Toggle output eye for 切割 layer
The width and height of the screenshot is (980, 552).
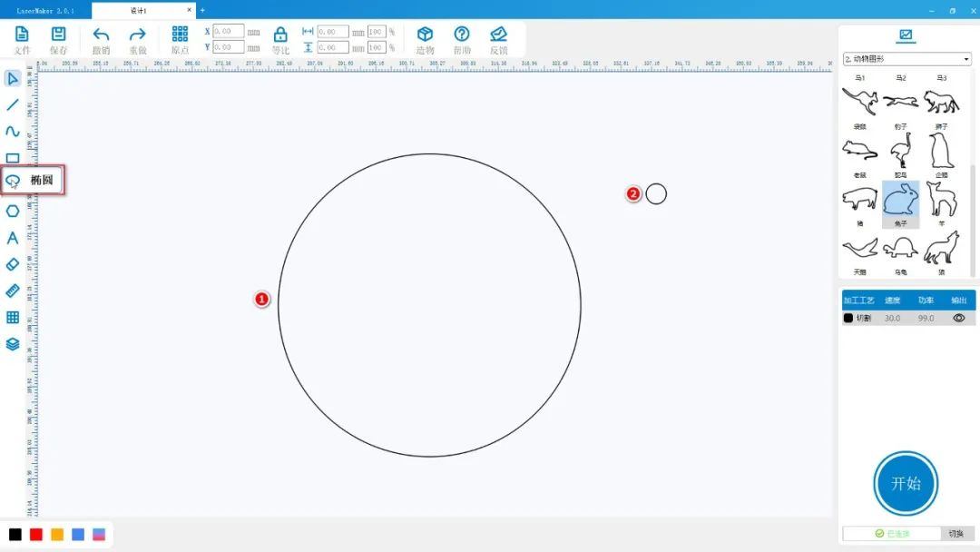point(958,319)
